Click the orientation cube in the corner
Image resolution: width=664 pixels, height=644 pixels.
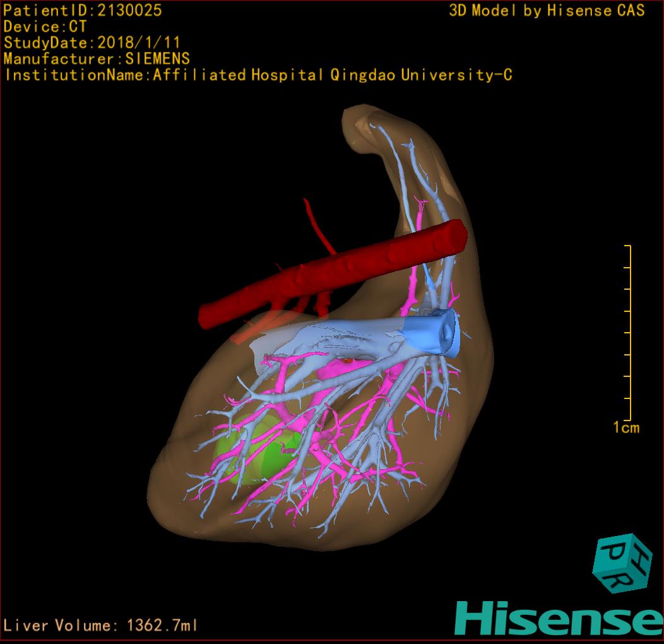pyautogui.click(x=622, y=563)
